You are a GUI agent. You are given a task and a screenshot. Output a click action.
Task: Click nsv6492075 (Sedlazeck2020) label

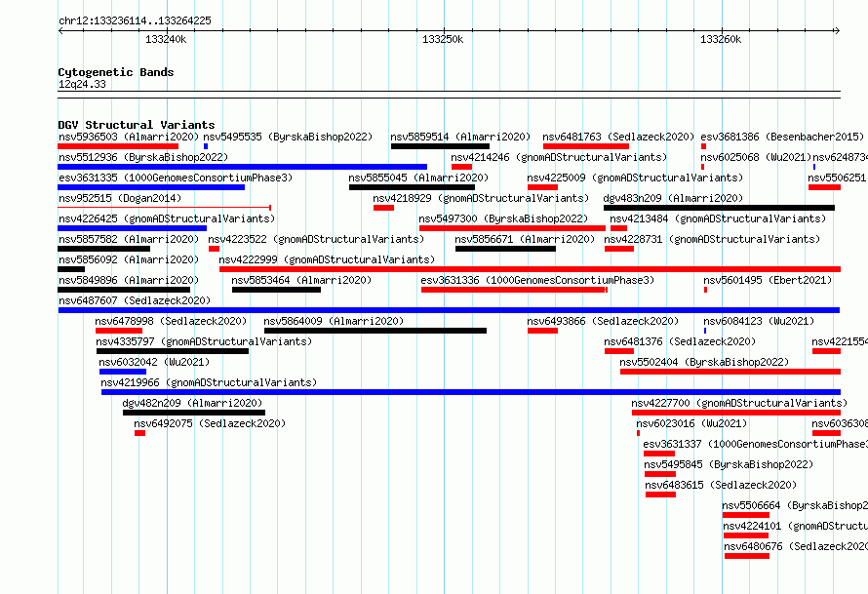click(210, 423)
